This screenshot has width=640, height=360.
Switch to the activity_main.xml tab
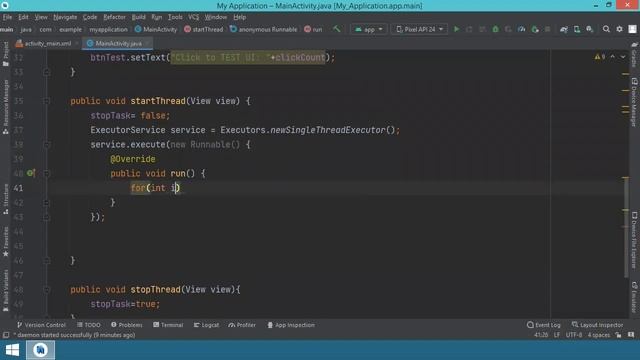[x=47, y=43]
